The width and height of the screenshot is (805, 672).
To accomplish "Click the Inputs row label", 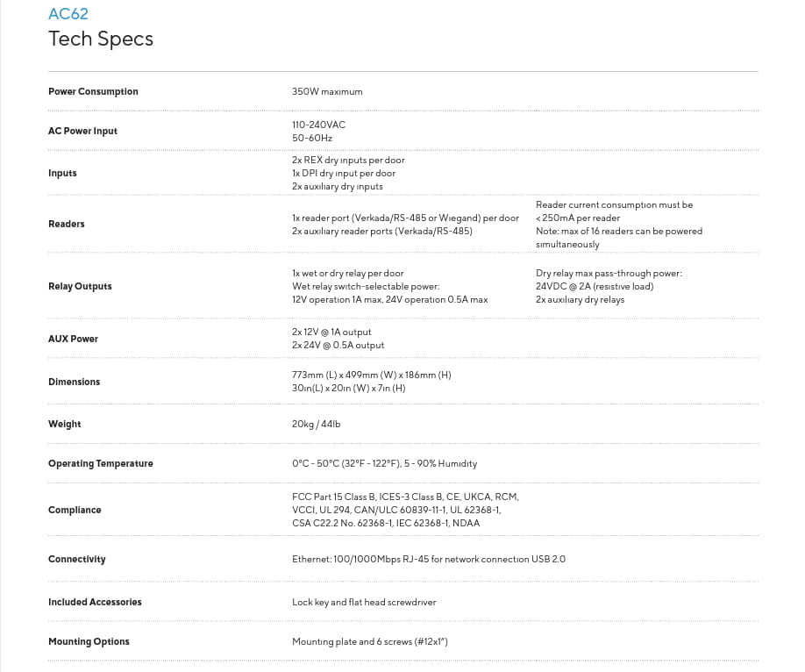I will click(62, 173).
